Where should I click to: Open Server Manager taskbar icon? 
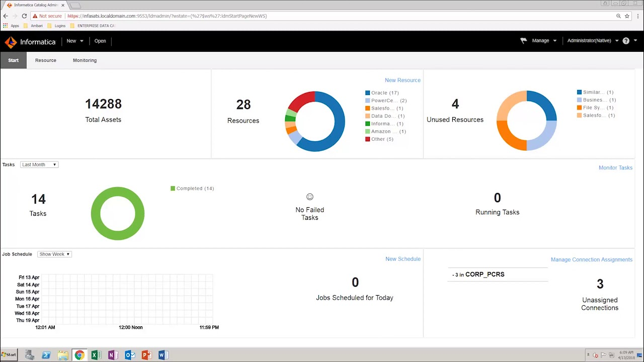point(29,355)
